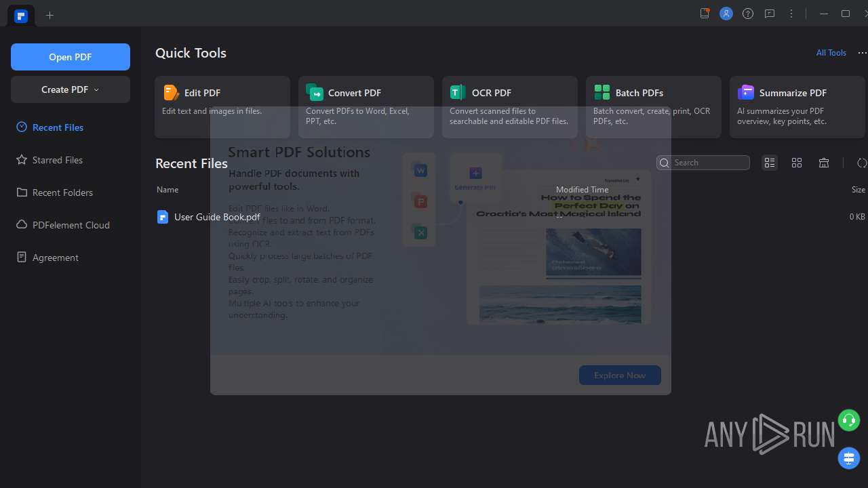The image size is (868, 488).
Task: Open the notifications icon with orange dot
Action: (705, 14)
